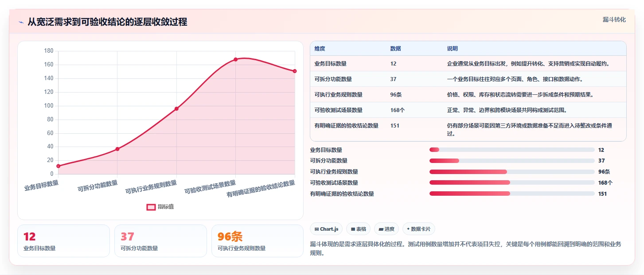Click description starting 企业通常从业务目标出发
The width and height of the screenshot is (644, 275).
pos(529,64)
